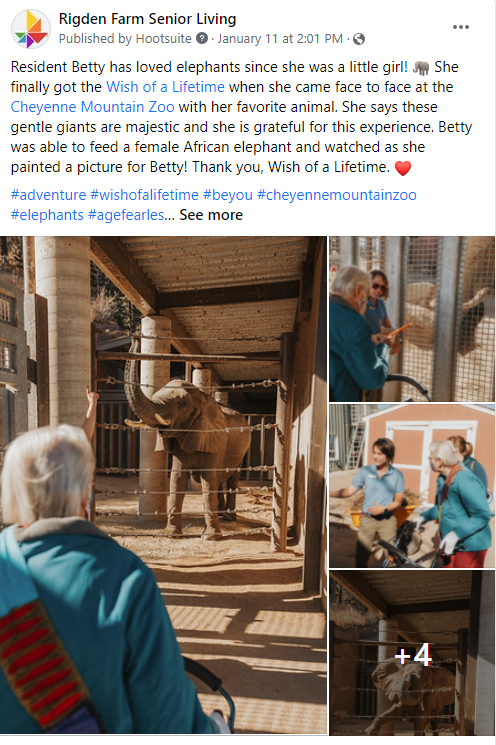Open the Cheyenne Mountain Zoo link
The image size is (496, 745).
tap(93, 107)
